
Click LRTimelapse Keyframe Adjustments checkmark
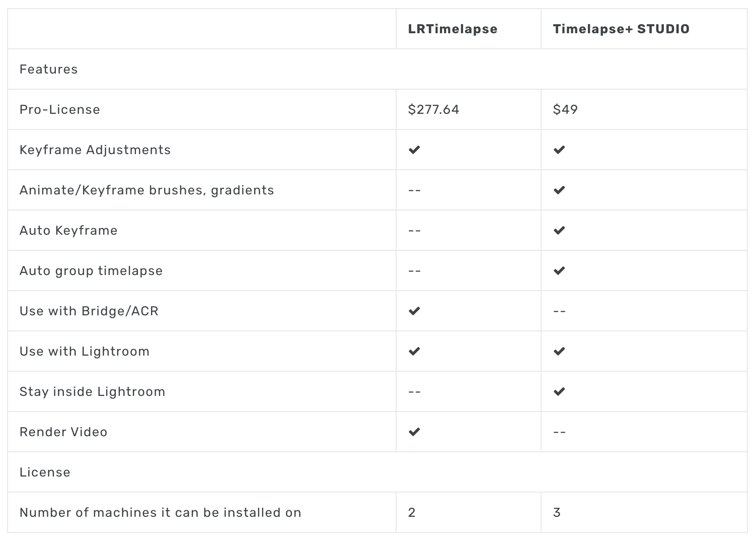[414, 150]
